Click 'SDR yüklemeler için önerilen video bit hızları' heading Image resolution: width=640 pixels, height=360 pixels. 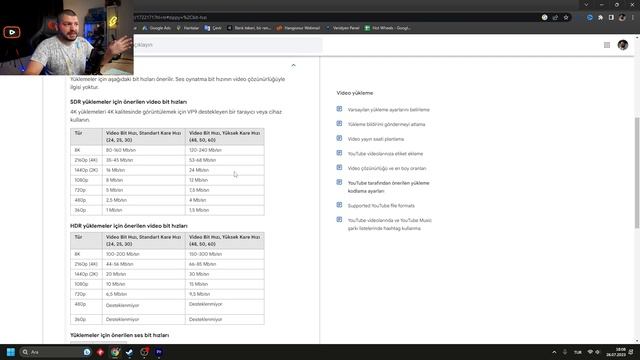(x=129, y=102)
